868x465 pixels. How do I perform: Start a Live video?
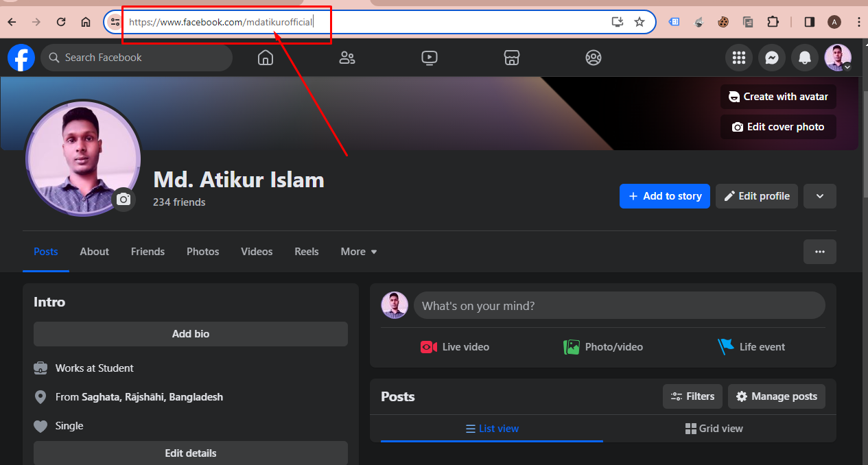455,347
